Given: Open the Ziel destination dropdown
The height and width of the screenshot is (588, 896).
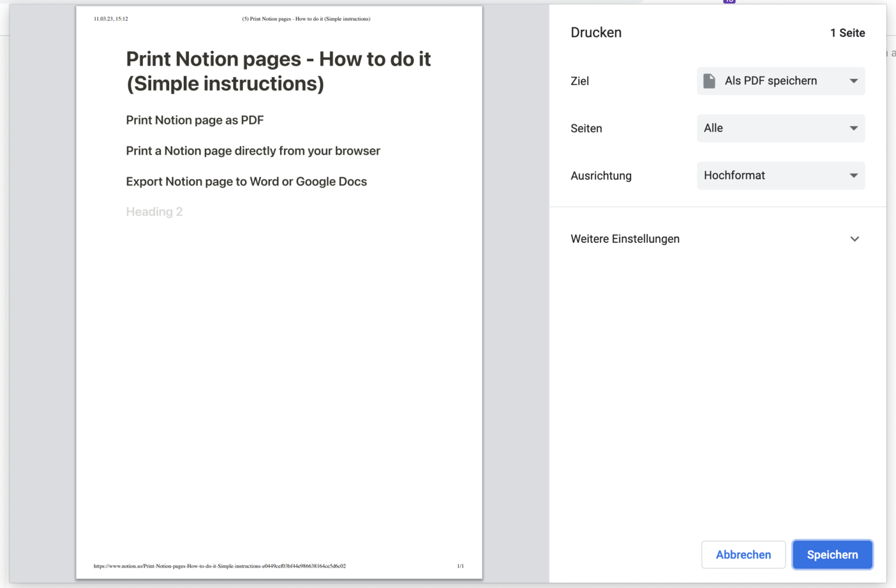Looking at the screenshot, I should (x=780, y=81).
